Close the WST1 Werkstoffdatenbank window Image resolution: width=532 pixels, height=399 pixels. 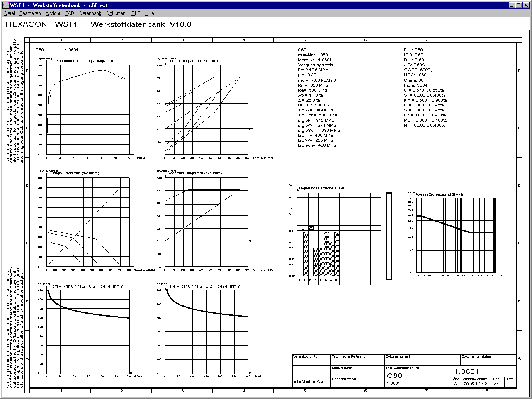tap(526, 5)
